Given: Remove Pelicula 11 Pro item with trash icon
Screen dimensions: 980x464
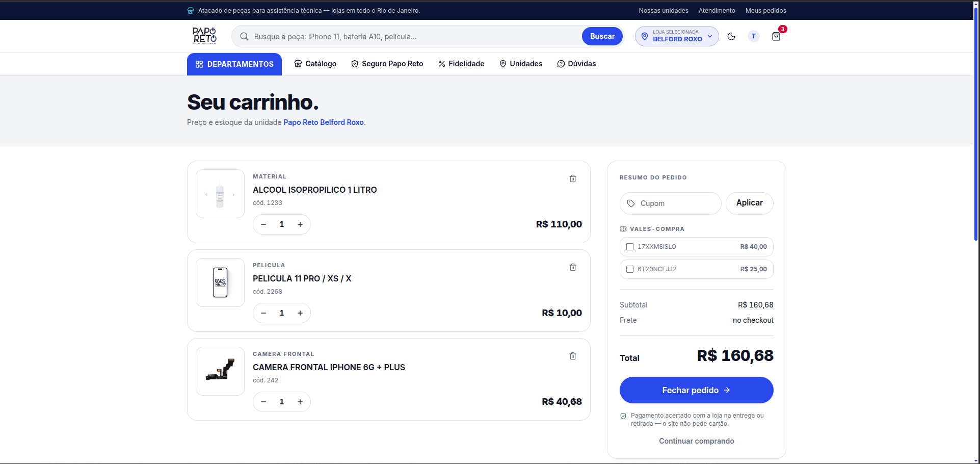Looking at the screenshot, I should pyautogui.click(x=573, y=267).
